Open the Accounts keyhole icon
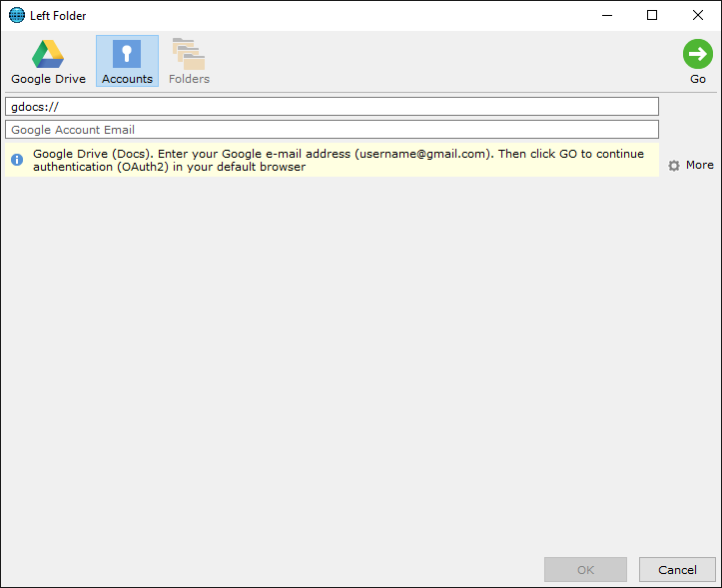Viewport: 722px width, 588px height. tap(127, 54)
